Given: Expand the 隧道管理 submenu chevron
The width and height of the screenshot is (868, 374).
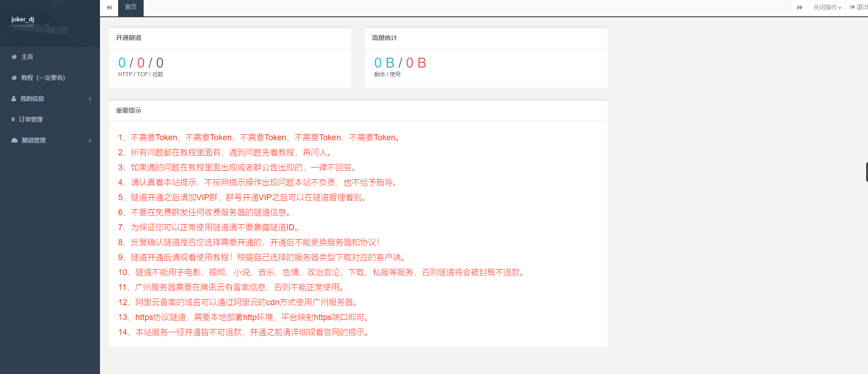Looking at the screenshot, I should click(x=90, y=140).
